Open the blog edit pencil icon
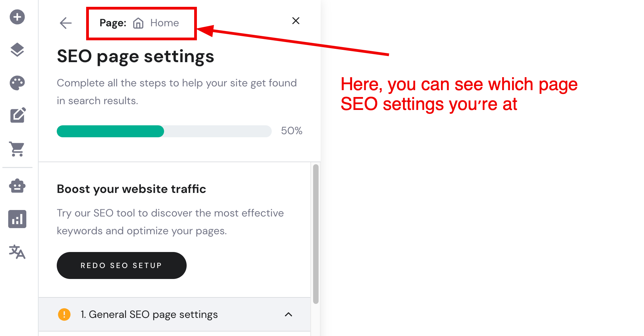The width and height of the screenshot is (644, 336). [x=18, y=115]
